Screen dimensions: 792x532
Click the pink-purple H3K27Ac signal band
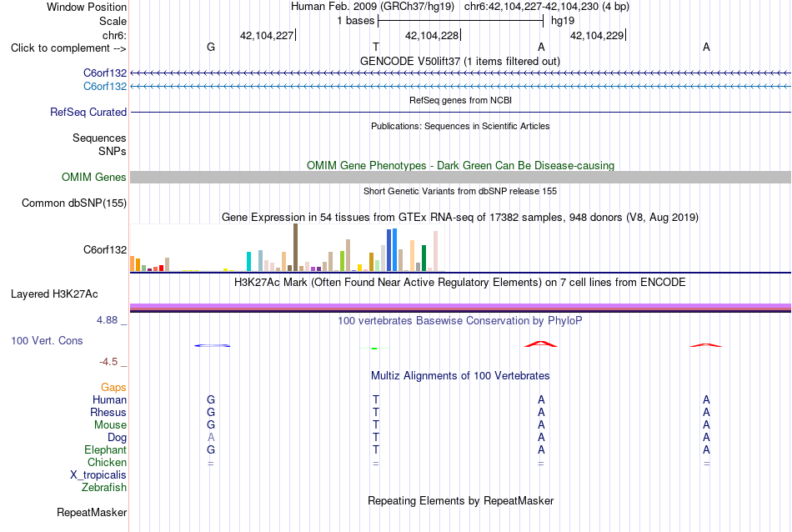(x=461, y=306)
